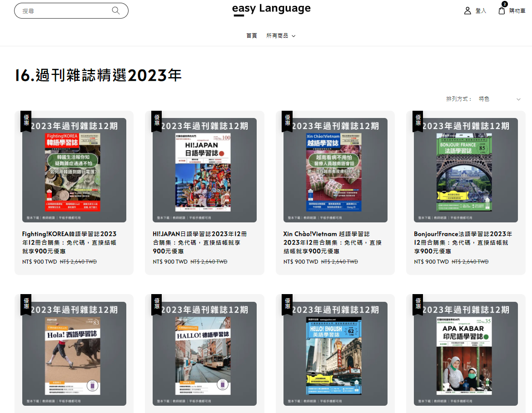This screenshot has height=413, width=532.
Task: Go to the 首頁 home menu item
Action: (252, 36)
